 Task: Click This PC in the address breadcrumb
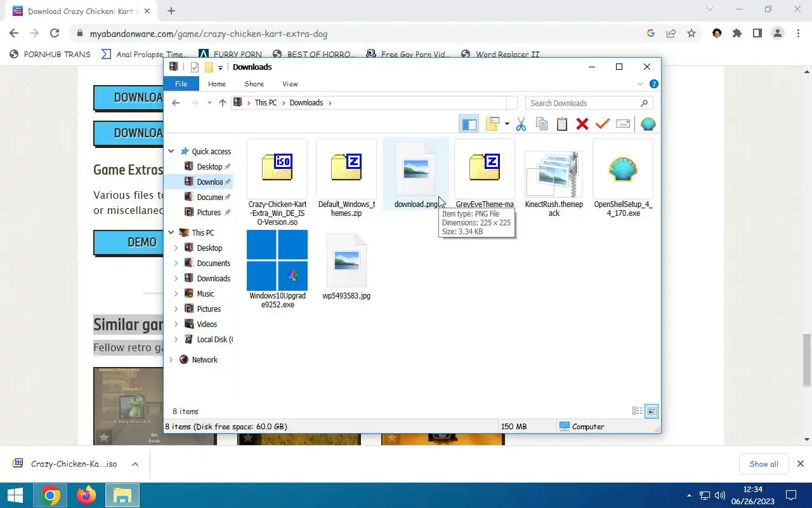[x=266, y=103]
